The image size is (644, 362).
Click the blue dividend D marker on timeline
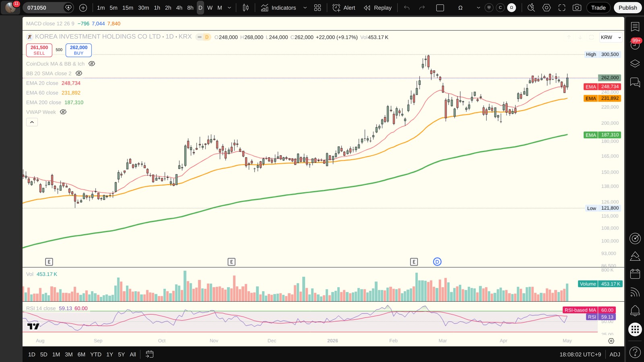coord(437,262)
